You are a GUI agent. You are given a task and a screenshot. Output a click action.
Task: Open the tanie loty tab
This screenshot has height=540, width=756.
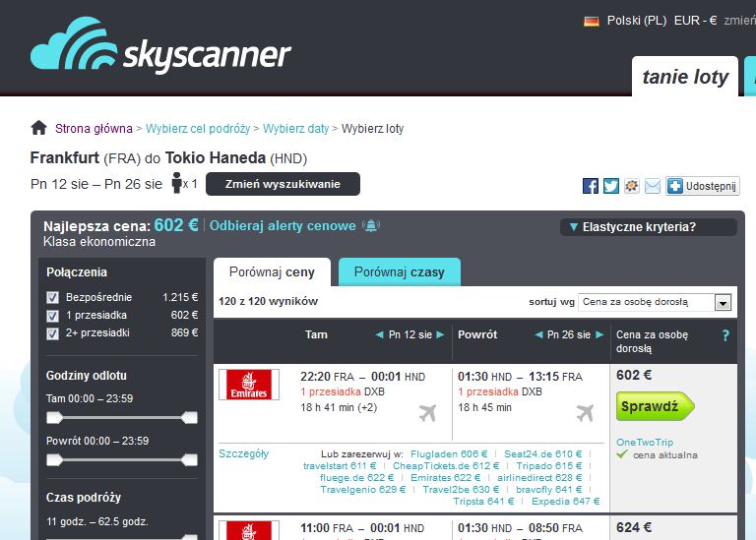[685, 77]
